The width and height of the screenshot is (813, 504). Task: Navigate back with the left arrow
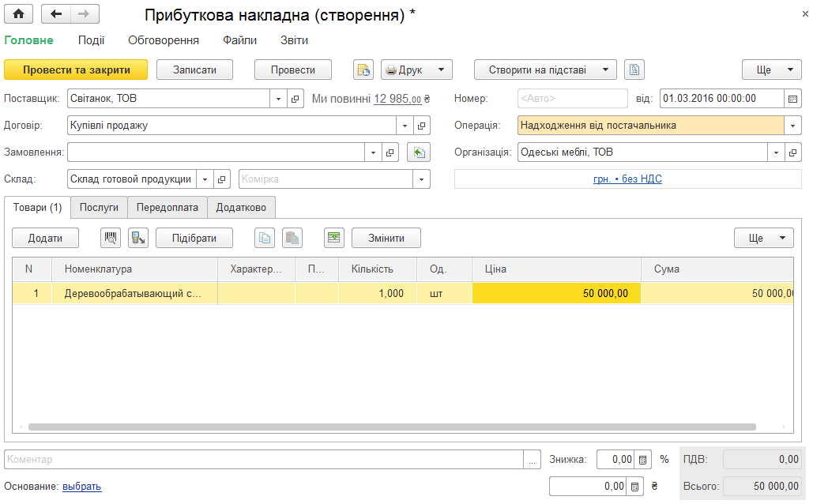pyautogui.click(x=55, y=14)
